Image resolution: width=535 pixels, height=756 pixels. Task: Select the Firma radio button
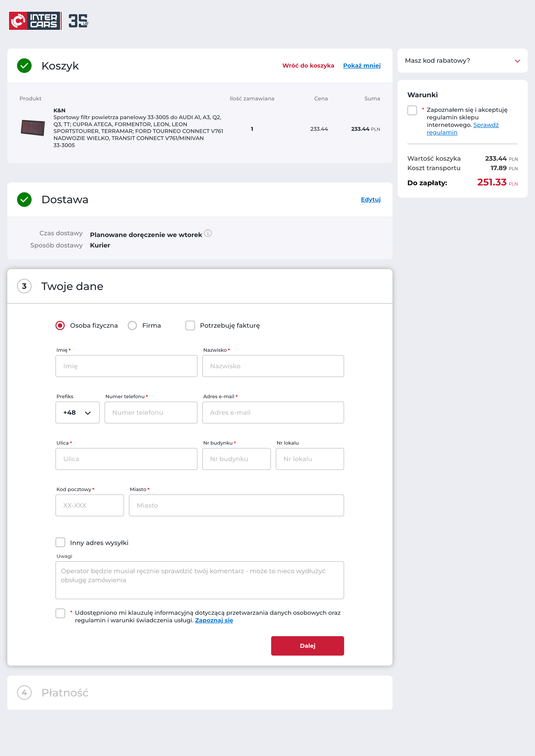pyautogui.click(x=133, y=326)
